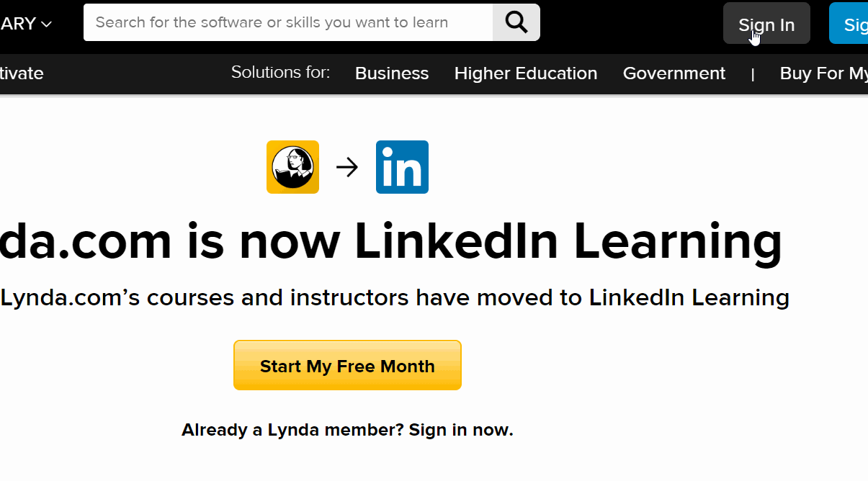Image resolution: width=868 pixels, height=481 pixels.
Task: Focus the course search text field
Action: point(288,22)
